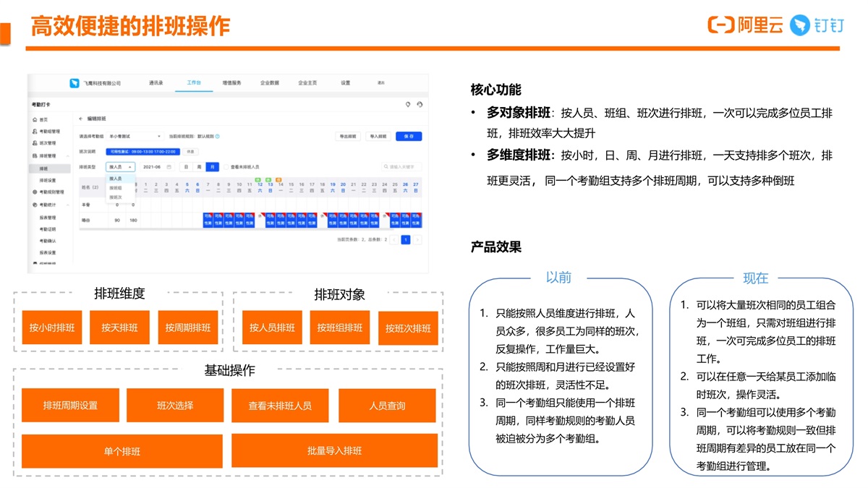Collapse the 排班管理 sidebar section

[68, 155]
